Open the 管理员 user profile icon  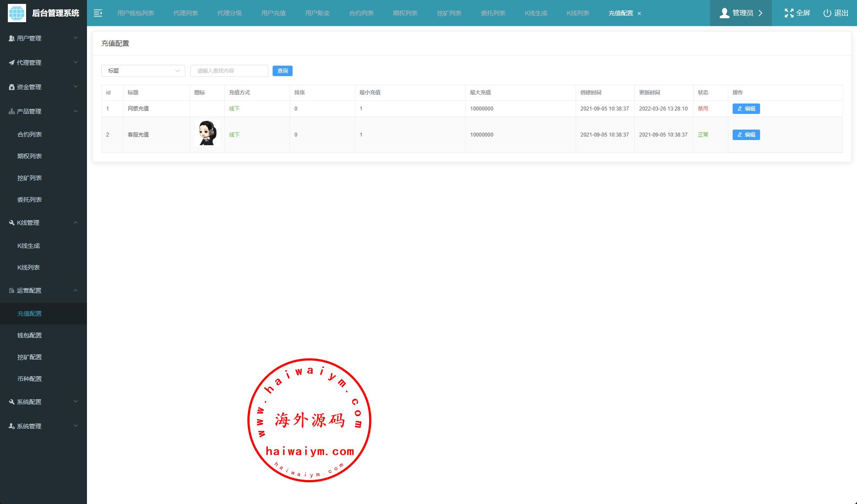pyautogui.click(x=724, y=13)
